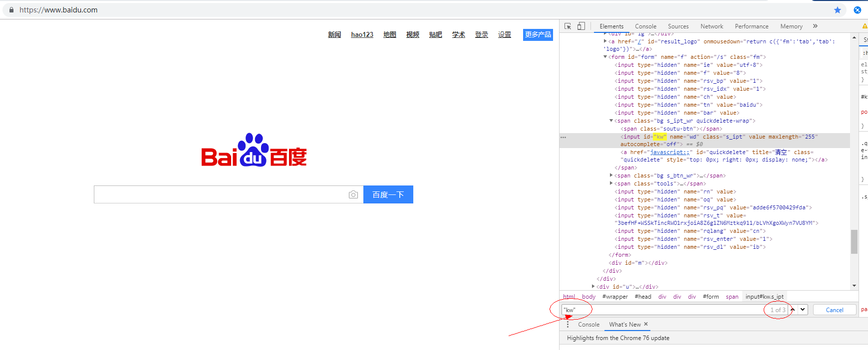The height and width of the screenshot is (350, 868).
Task: Bookmark this page with star icon
Action: point(838,10)
